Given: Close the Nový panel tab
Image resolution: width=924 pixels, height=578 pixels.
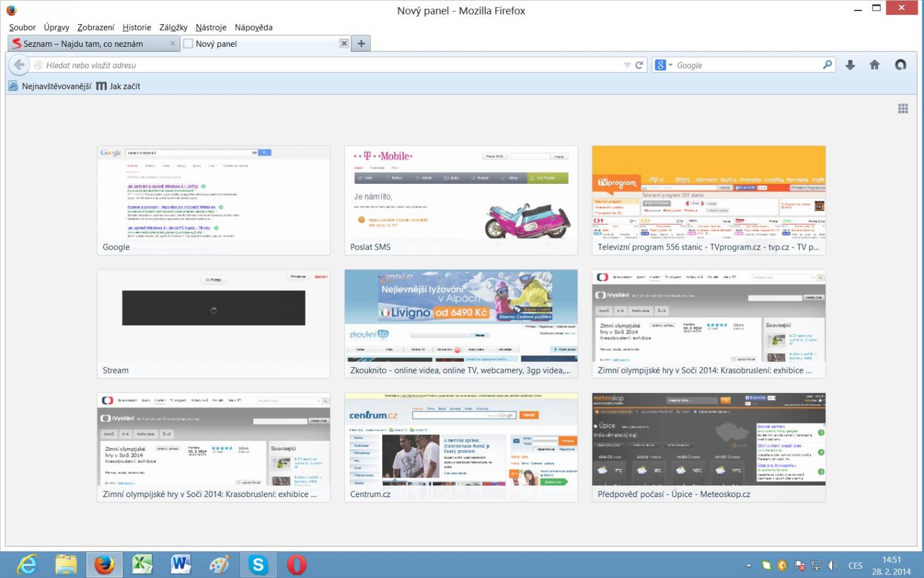Looking at the screenshot, I should click(x=344, y=43).
